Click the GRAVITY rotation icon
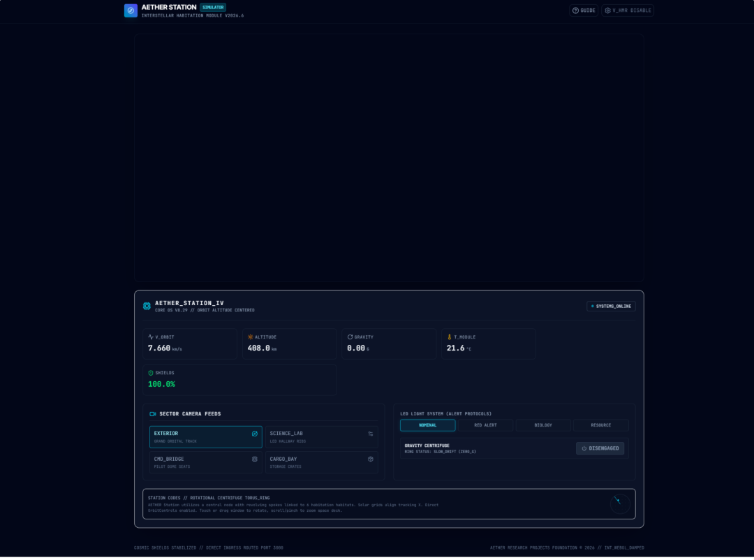This screenshot has height=560, width=754. [x=350, y=337]
